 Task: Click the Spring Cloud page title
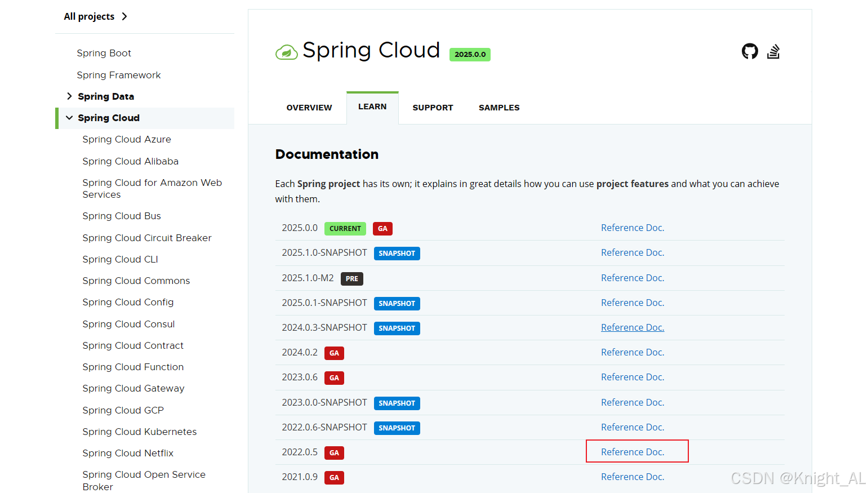point(371,50)
